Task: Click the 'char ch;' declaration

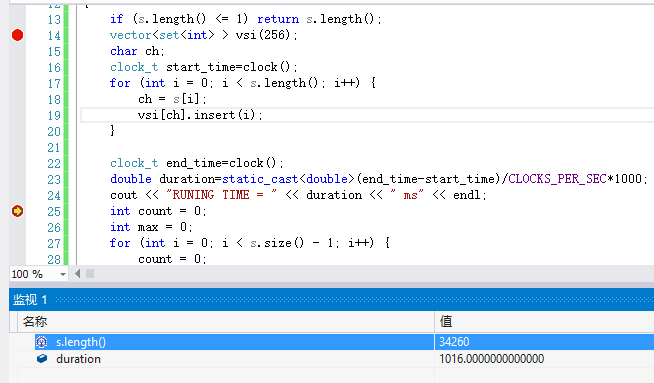Action: tap(137, 51)
